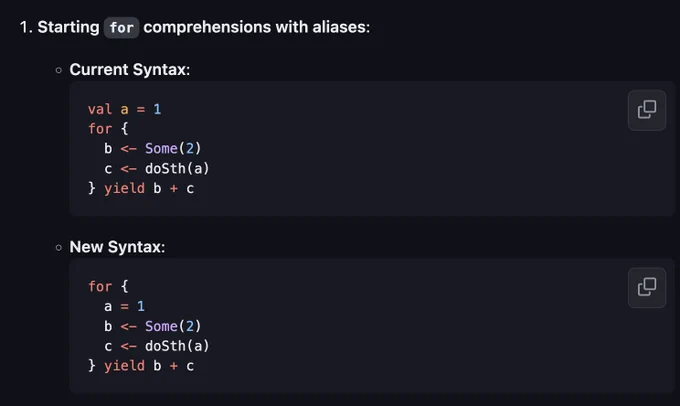Click the bullet marker before Current Syntax
Screen dimensions: 680x406
tap(59, 70)
